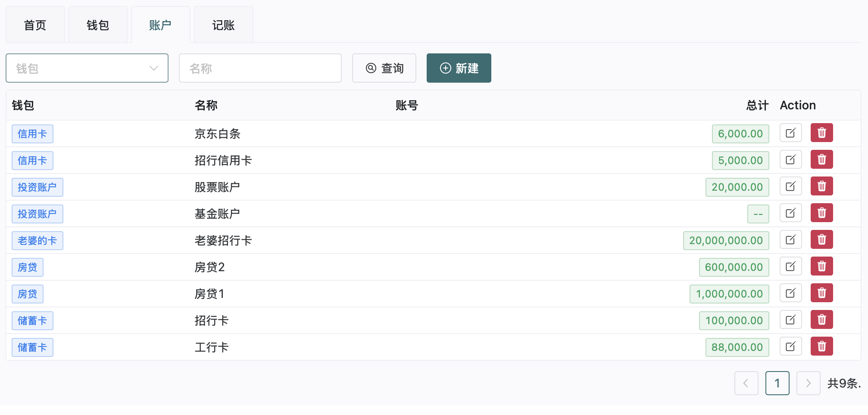Screen dimensions: 868x415
Task: Open the 钱包 filter dropdown
Action: pyautogui.click(x=87, y=68)
